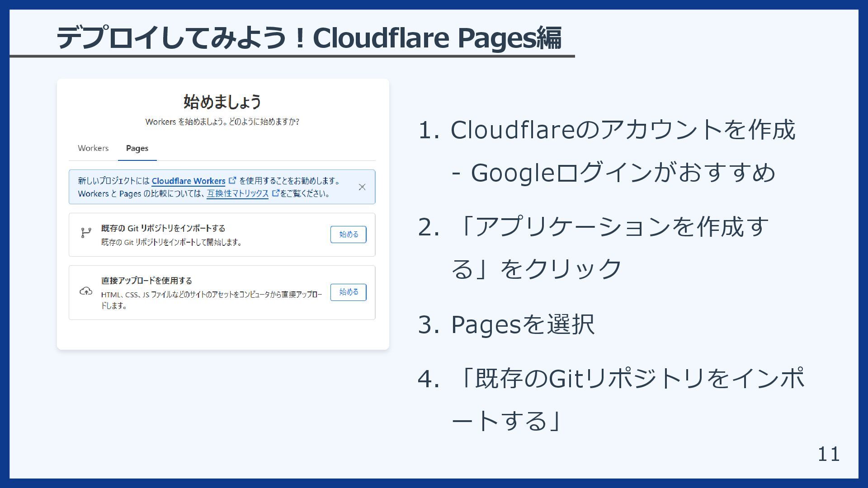Click the 始めましょう dialog title
Image resolution: width=868 pixels, height=488 pixels.
(222, 102)
